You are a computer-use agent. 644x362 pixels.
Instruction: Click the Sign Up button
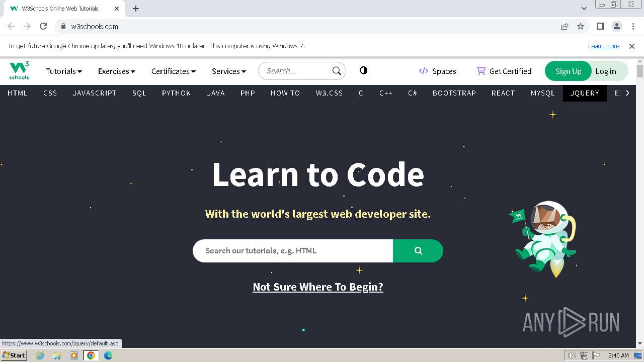[569, 71]
